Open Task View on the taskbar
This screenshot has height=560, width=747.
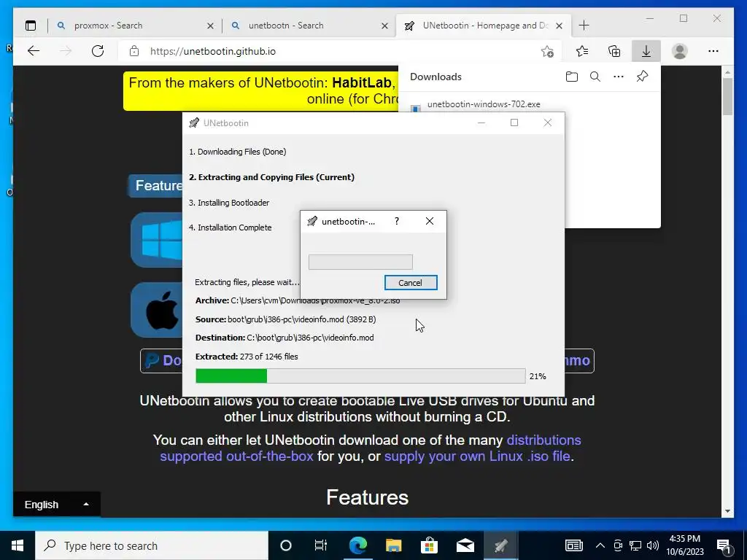pyautogui.click(x=321, y=545)
